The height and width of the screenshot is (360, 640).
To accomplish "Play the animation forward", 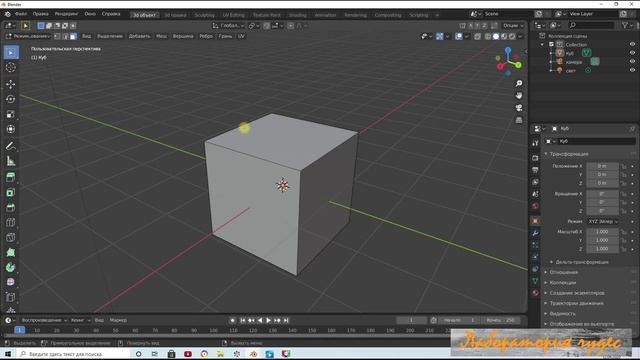I will coord(269,320).
